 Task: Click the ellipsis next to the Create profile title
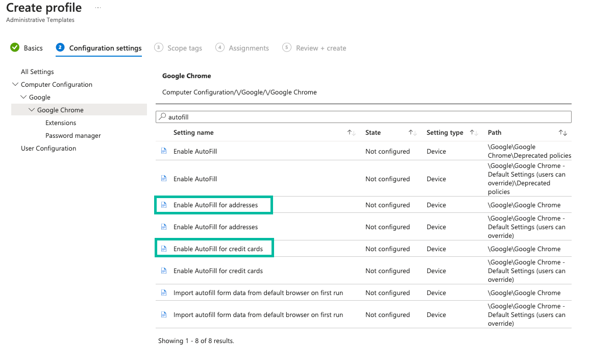pyautogui.click(x=97, y=7)
